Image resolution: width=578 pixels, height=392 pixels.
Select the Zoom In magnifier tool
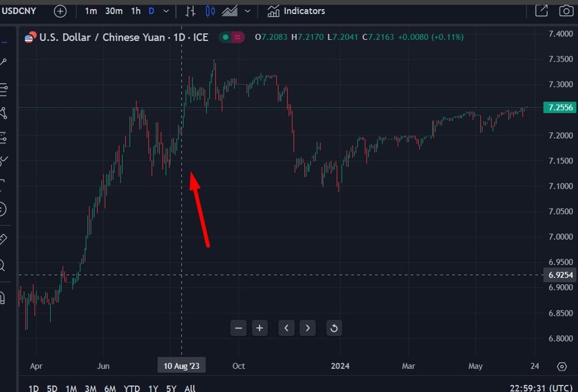pyautogui.click(x=3, y=265)
